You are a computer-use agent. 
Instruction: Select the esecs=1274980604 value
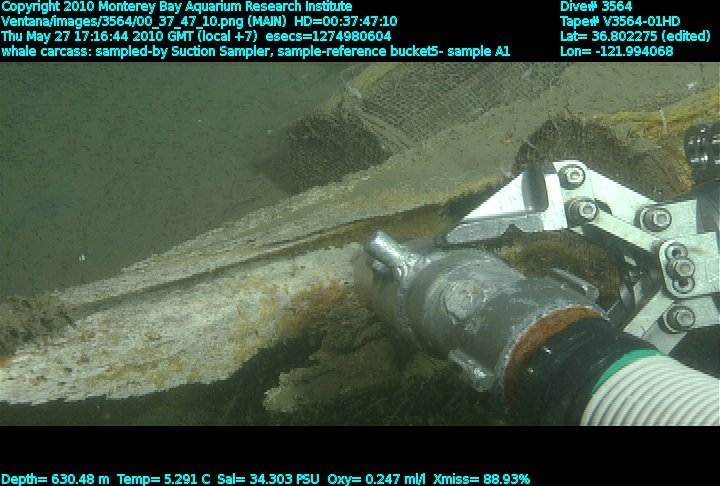click(328, 36)
